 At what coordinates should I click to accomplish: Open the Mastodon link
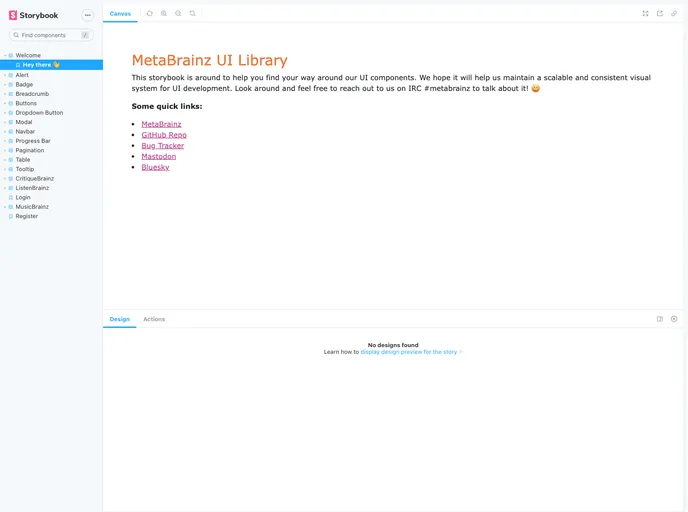click(158, 157)
